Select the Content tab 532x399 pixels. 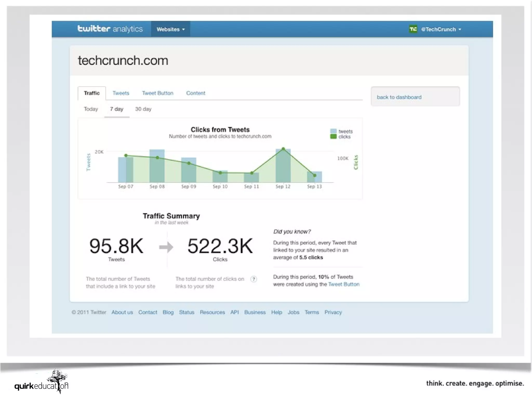click(x=196, y=93)
